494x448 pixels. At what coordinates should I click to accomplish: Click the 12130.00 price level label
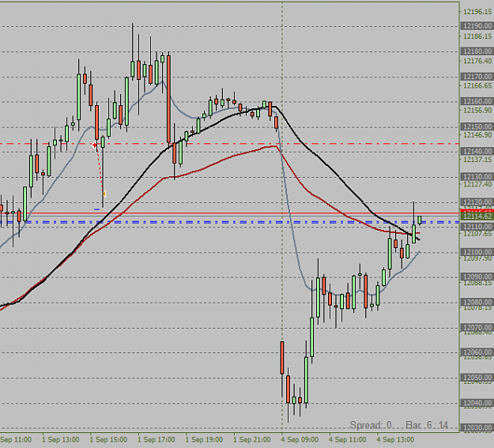pyautogui.click(x=477, y=176)
